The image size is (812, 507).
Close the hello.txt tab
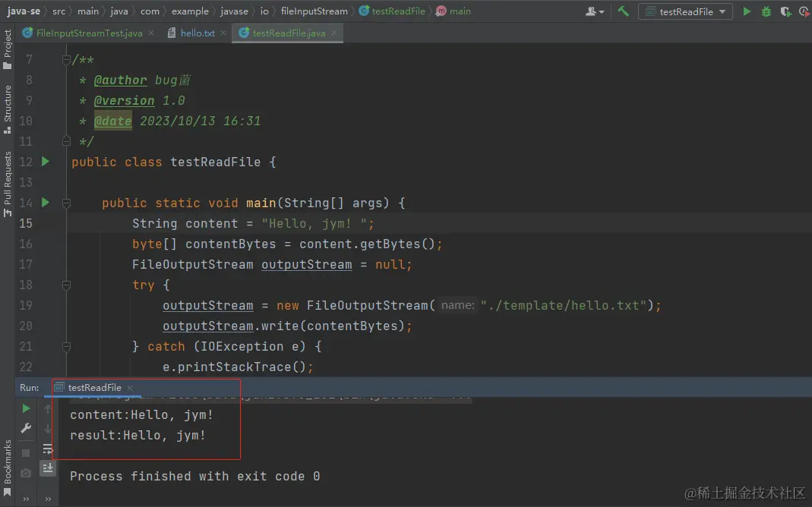[223, 33]
